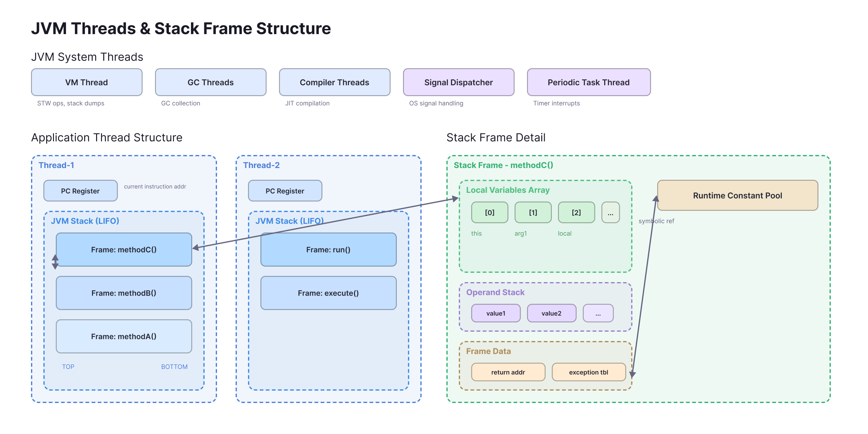Click the 'symbolic ref' label
This screenshot has width=868, height=434.
[656, 221]
